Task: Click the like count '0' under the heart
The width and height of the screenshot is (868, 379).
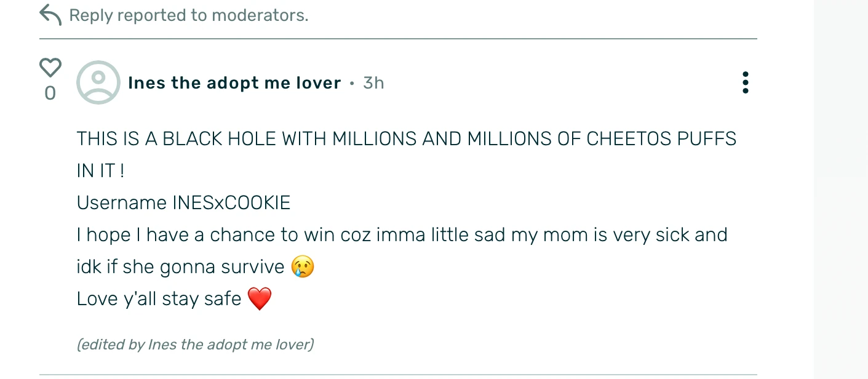Action: 50,94
